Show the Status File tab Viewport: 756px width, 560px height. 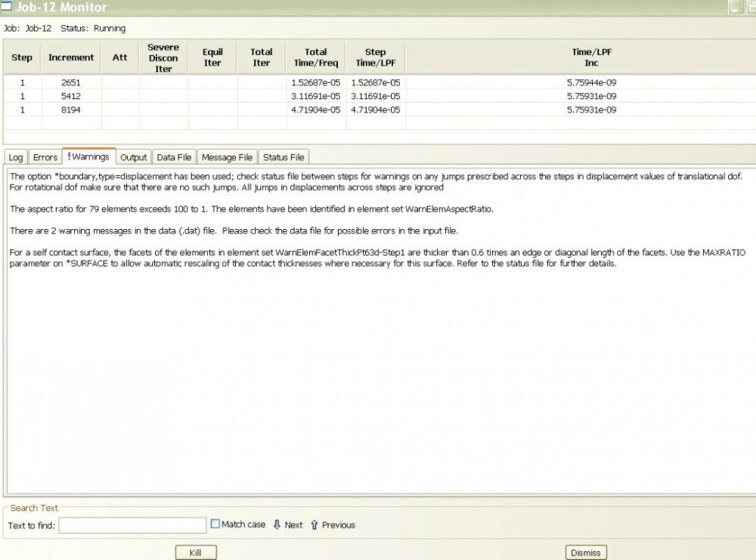[283, 157]
